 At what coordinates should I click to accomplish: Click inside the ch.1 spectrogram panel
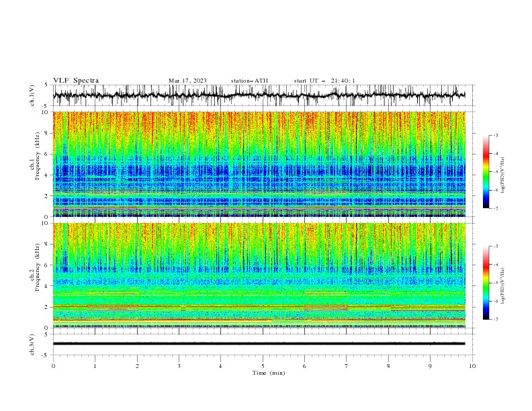click(x=259, y=164)
